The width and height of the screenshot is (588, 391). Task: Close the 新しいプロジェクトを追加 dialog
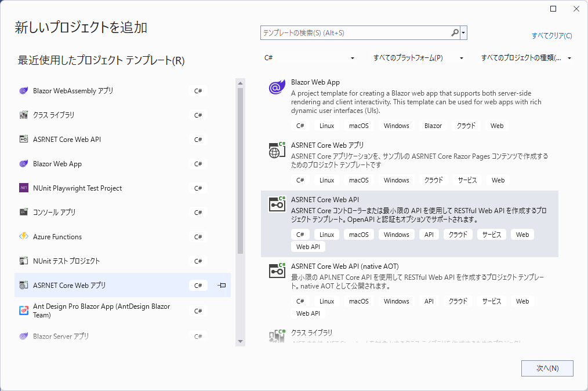(x=576, y=9)
